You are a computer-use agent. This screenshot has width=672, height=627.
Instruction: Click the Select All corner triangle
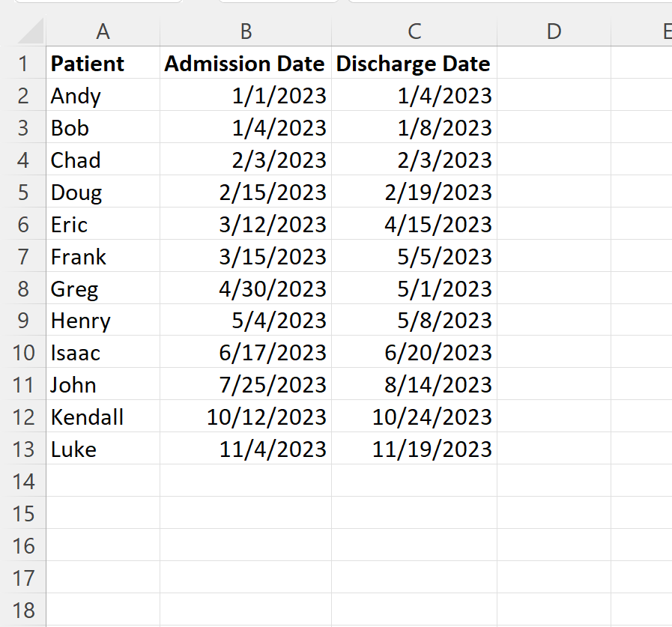(30, 31)
